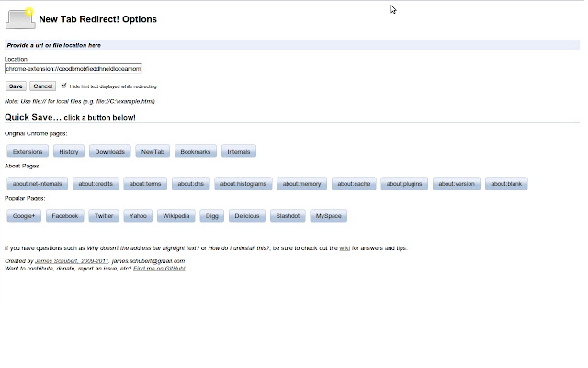Viewport: 588px width, 368px height.
Task: Click the Wikipedia popular page button
Action: point(176,216)
